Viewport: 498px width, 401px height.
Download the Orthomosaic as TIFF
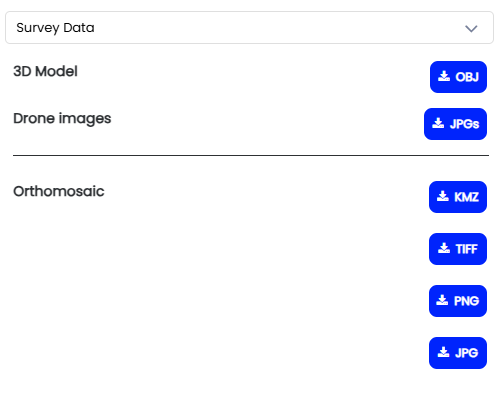pos(458,249)
